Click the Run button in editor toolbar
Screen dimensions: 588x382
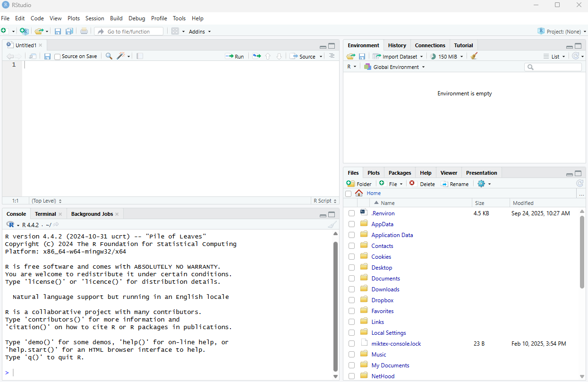tap(235, 56)
